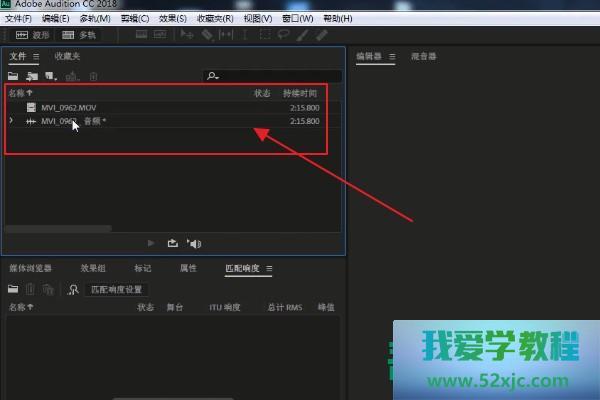Open folder icon in Match Loudness panel
The height and width of the screenshot is (400, 600).
tap(13, 289)
